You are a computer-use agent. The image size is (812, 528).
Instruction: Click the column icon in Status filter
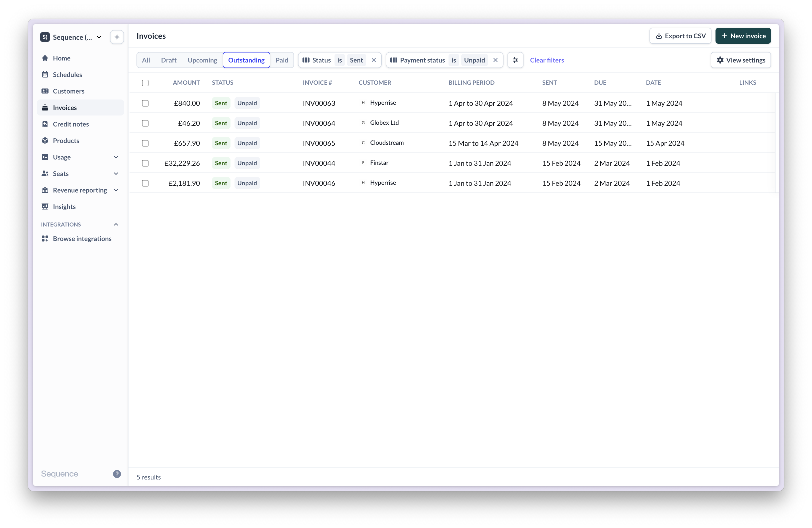pyautogui.click(x=306, y=60)
